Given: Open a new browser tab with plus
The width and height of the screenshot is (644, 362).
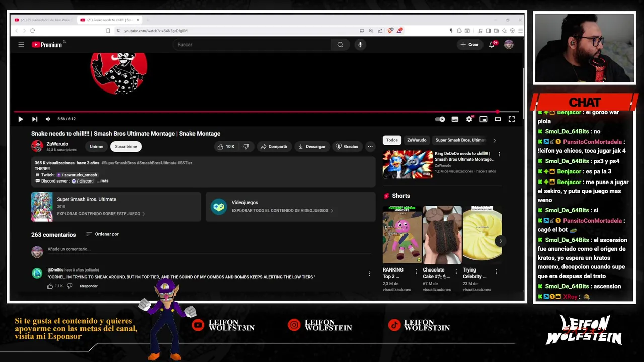Looking at the screenshot, I should click(x=148, y=20).
